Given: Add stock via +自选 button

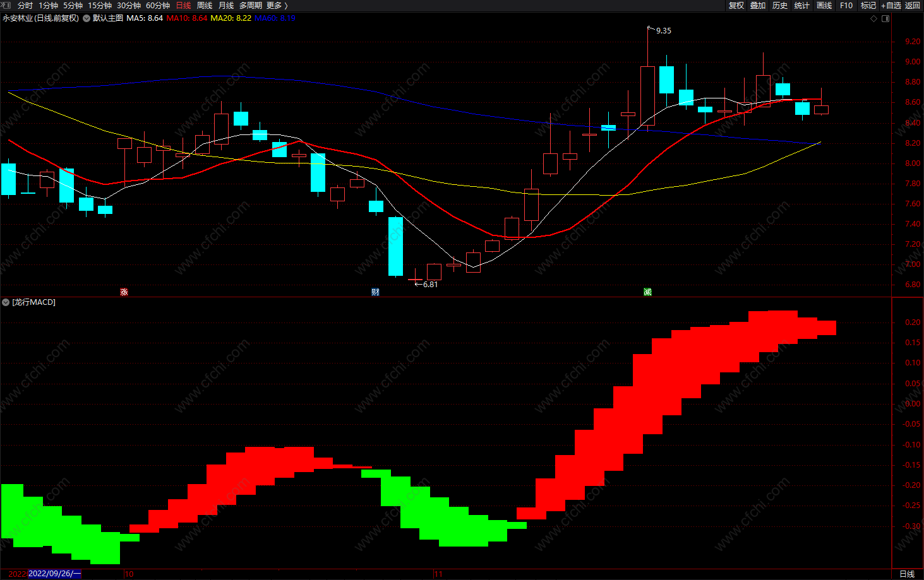Looking at the screenshot, I should pyautogui.click(x=891, y=5).
